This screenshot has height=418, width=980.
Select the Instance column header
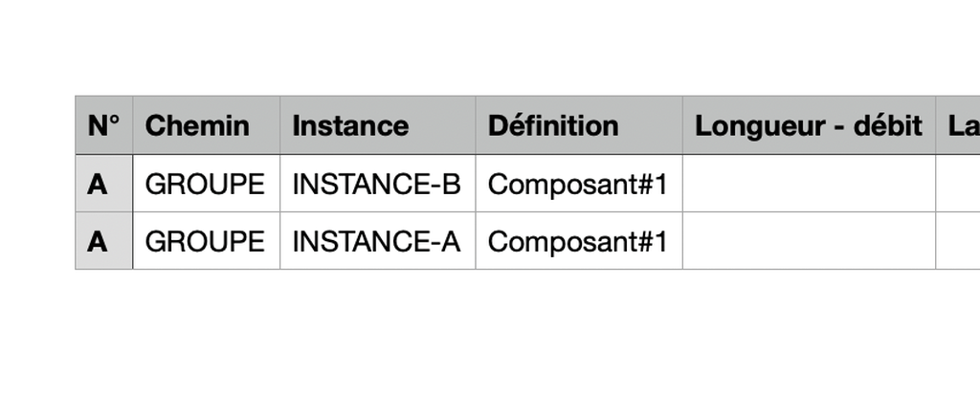377,125
